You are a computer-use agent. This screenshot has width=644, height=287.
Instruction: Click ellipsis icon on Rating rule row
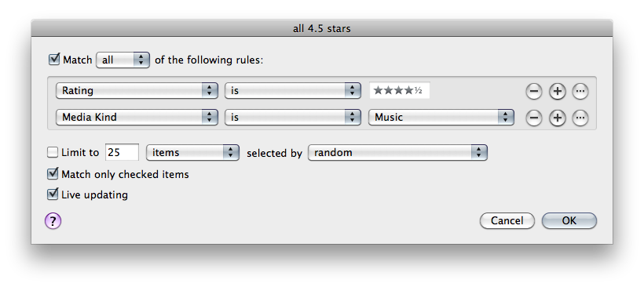580,91
